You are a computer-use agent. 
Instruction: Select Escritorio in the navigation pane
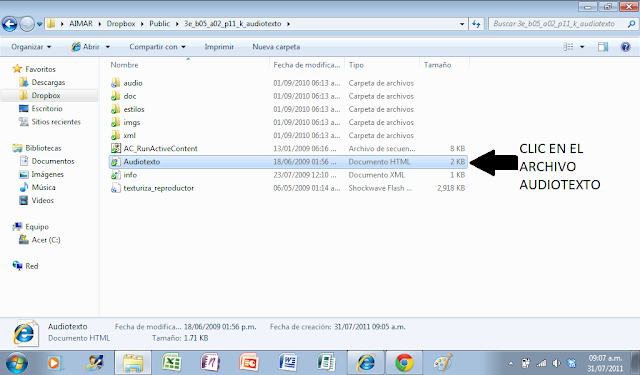coord(47,109)
